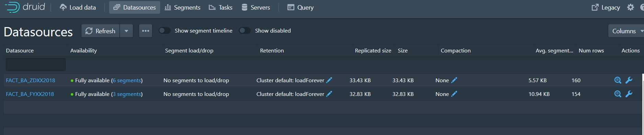Edit compaction pencil for FACT_BA_ZDXX2018

coord(454,80)
